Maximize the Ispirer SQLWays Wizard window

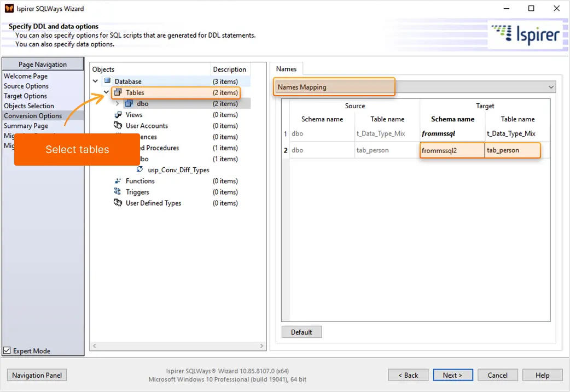pyautogui.click(x=531, y=8)
